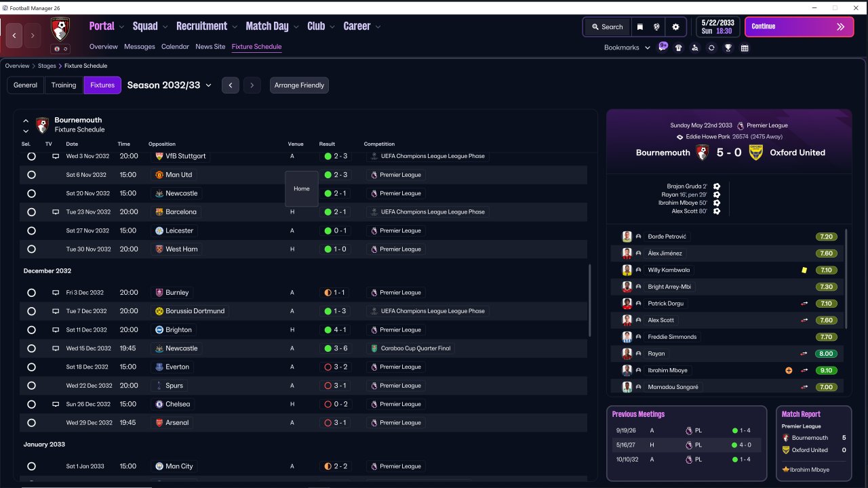The height and width of the screenshot is (488, 868).
Task: Go to previous season with left arrow
Action: (231, 85)
